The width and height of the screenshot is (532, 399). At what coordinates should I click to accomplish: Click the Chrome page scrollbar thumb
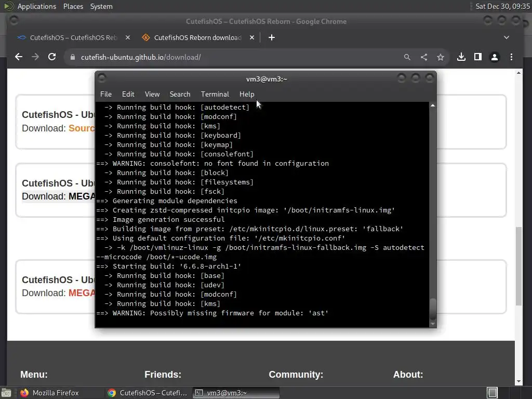(x=518, y=266)
